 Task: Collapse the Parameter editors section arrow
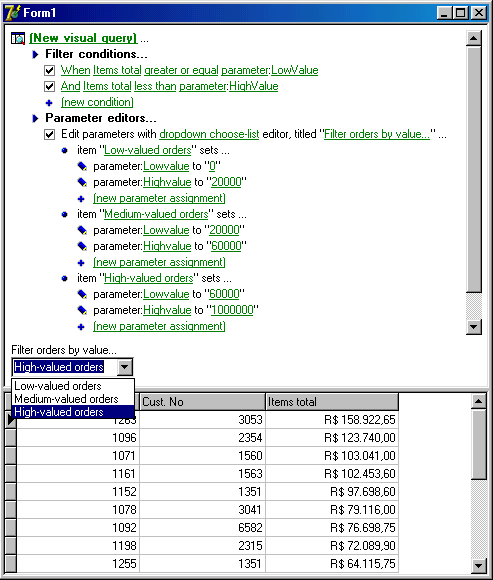pyautogui.click(x=36, y=118)
